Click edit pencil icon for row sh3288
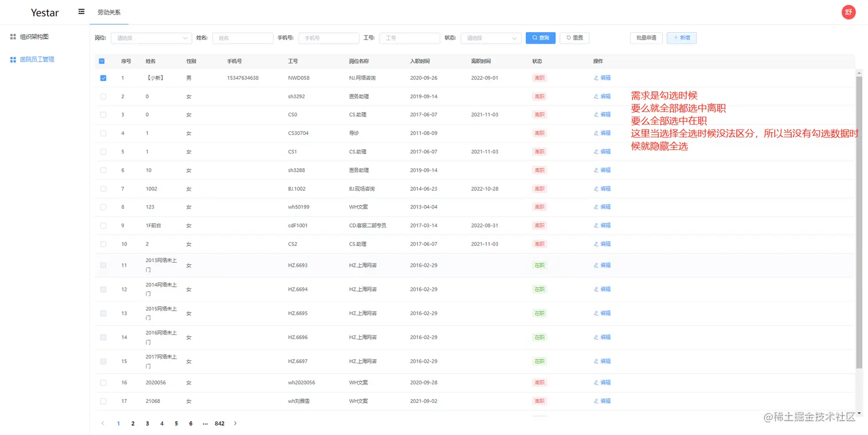 (x=596, y=170)
